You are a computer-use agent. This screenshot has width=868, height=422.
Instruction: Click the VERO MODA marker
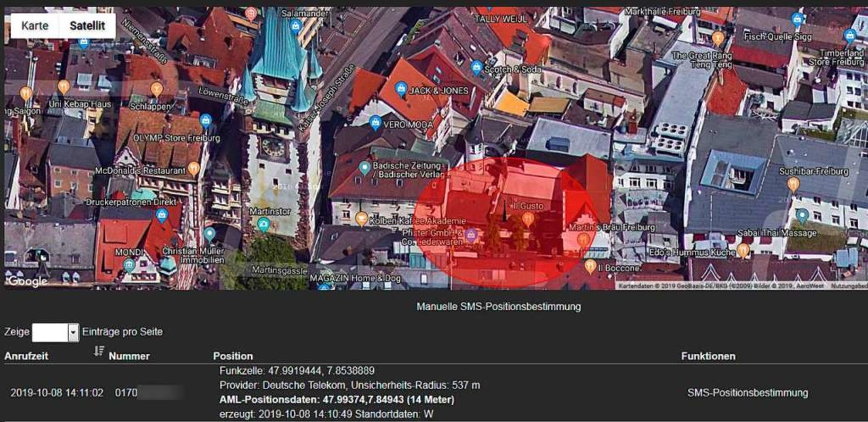(375, 123)
